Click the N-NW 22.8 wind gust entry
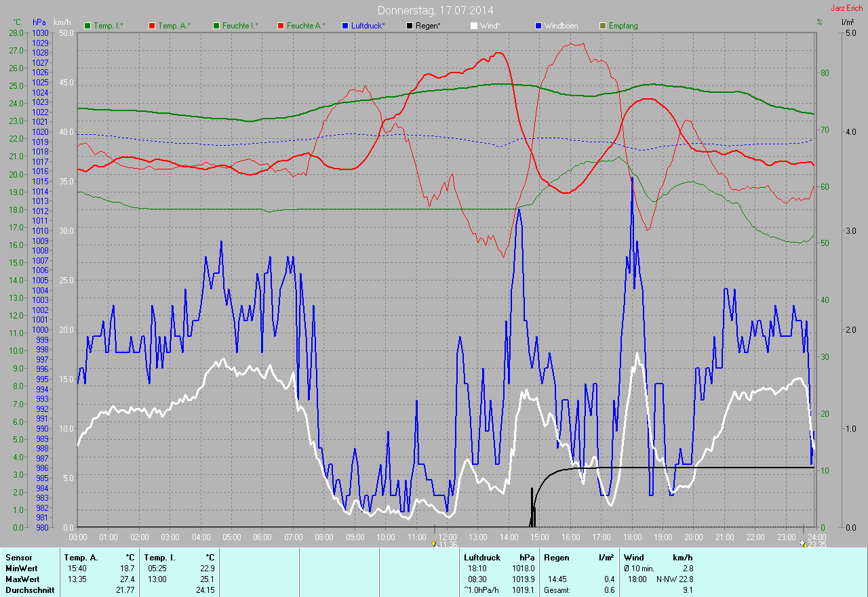This screenshot has width=868, height=597. [x=675, y=579]
